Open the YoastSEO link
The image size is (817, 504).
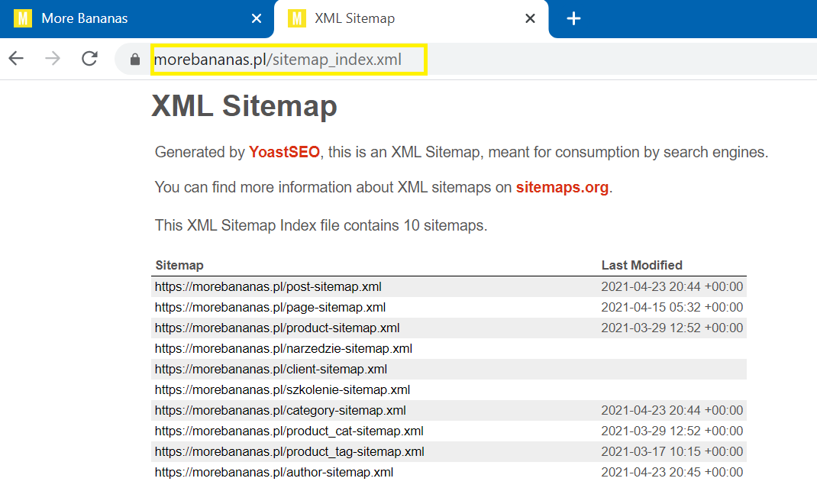coord(284,152)
